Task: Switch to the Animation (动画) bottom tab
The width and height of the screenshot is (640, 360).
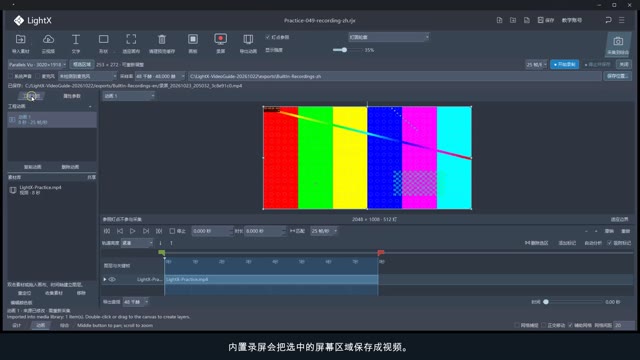Action: tap(40, 325)
